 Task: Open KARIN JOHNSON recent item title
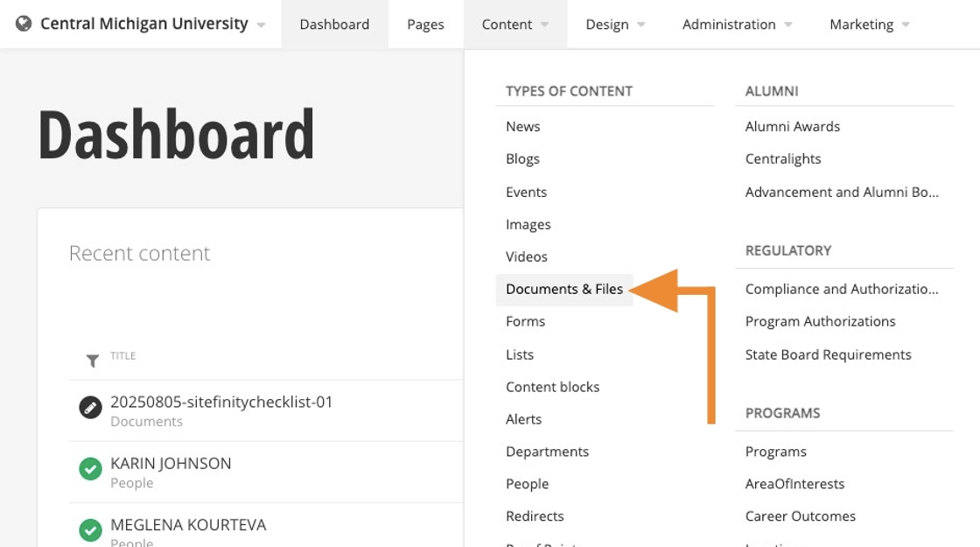[x=171, y=463]
